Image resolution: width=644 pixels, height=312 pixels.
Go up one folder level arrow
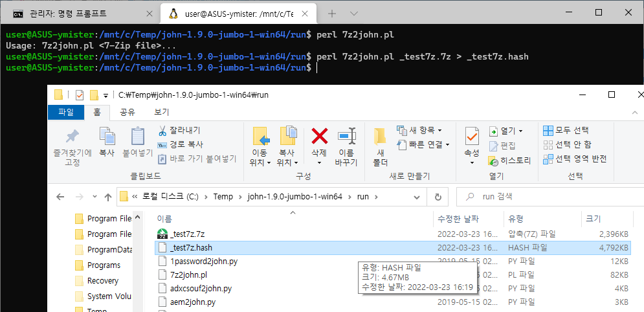(x=108, y=197)
